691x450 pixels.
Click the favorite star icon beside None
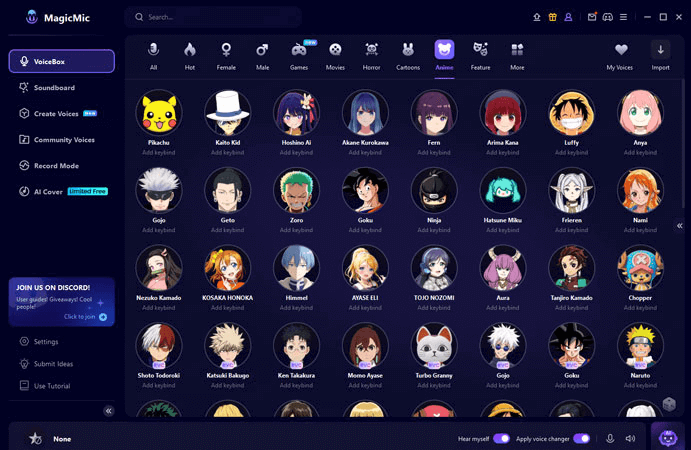(x=35, y=439)
